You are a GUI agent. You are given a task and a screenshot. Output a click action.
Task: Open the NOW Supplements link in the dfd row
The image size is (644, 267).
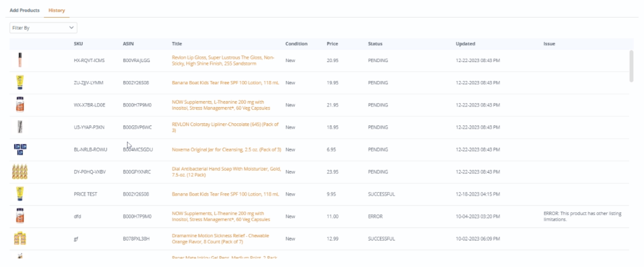click(221, 216)
